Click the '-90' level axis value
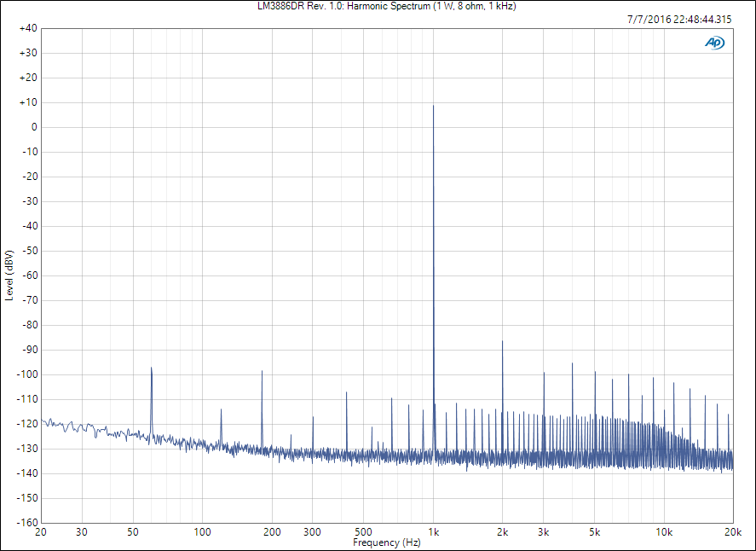Screen dimensions: 756x551 coord(30,350)
